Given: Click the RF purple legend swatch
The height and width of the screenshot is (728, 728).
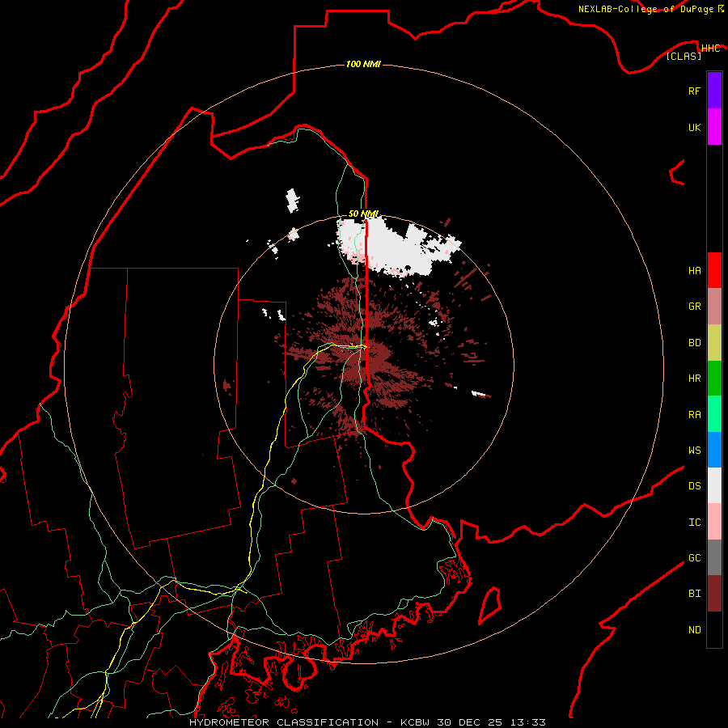Looking at the screenshot, I should click(x=714, y=91).
